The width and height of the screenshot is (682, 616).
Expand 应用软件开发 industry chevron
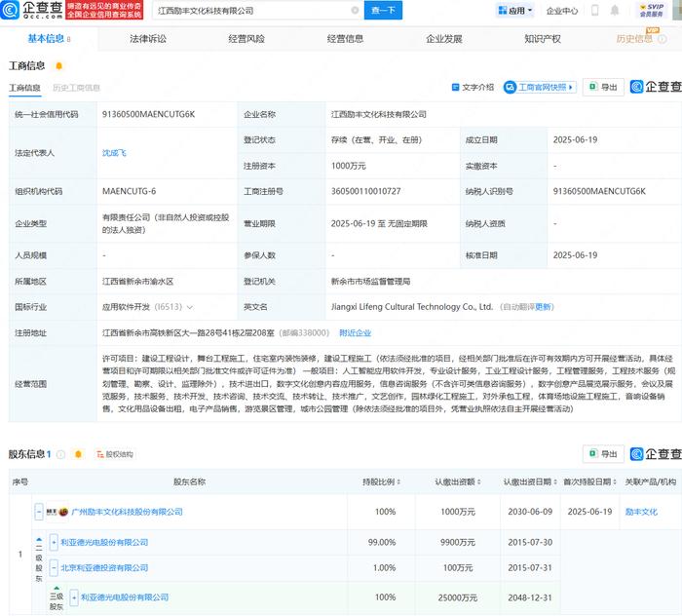pos(190,307)
